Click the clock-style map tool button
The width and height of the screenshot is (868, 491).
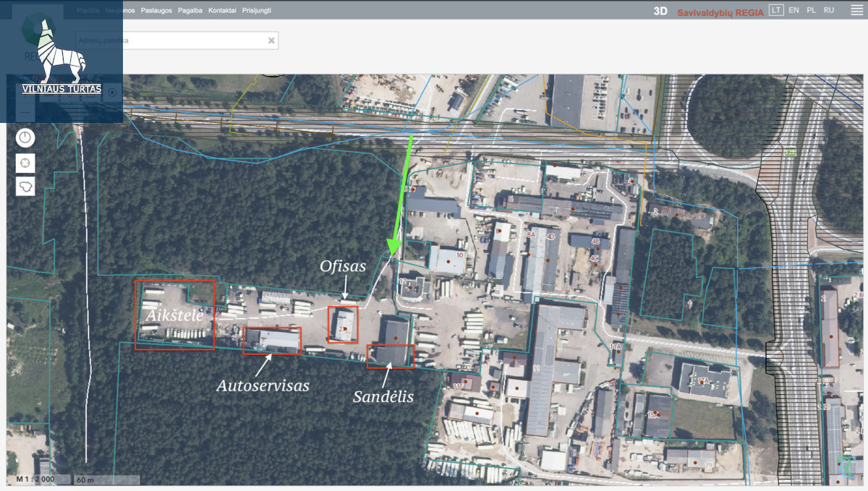(x=25, y=137)
